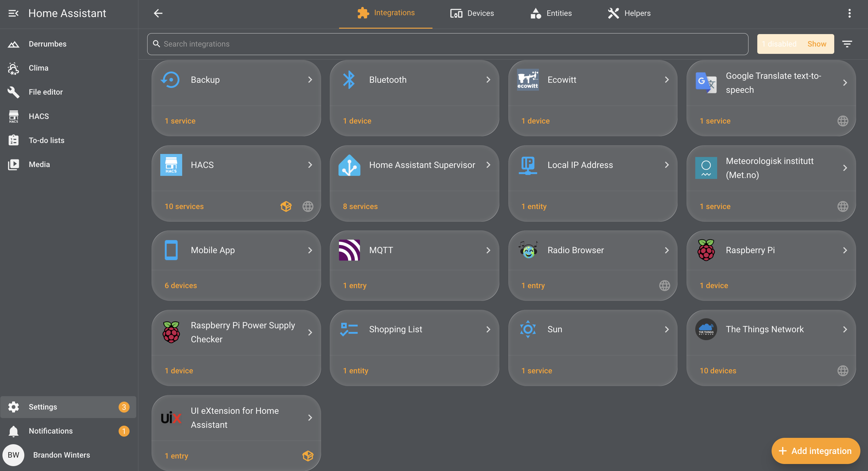Click the Met.no logo icon
868x471 pixels.
(x=706, y=168)
